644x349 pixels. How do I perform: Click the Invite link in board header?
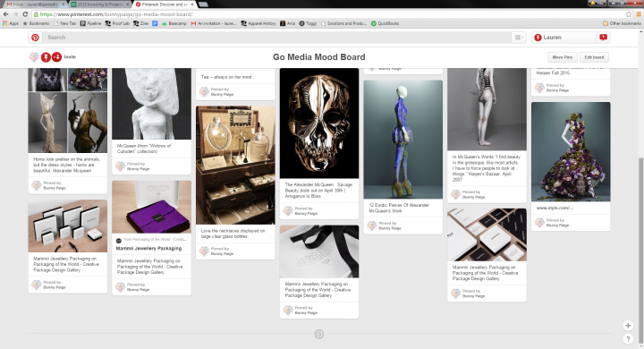click(70, 56)
